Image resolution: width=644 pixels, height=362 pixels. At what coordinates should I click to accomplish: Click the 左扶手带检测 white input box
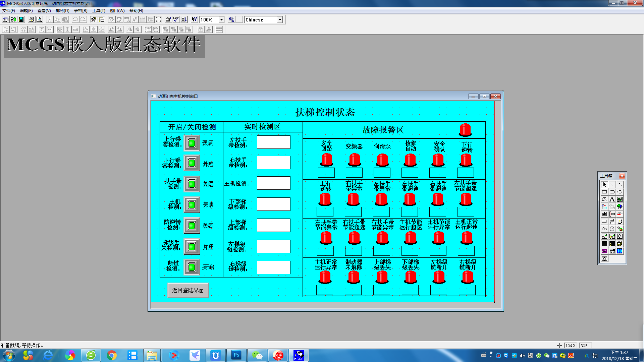coord(273,142)
